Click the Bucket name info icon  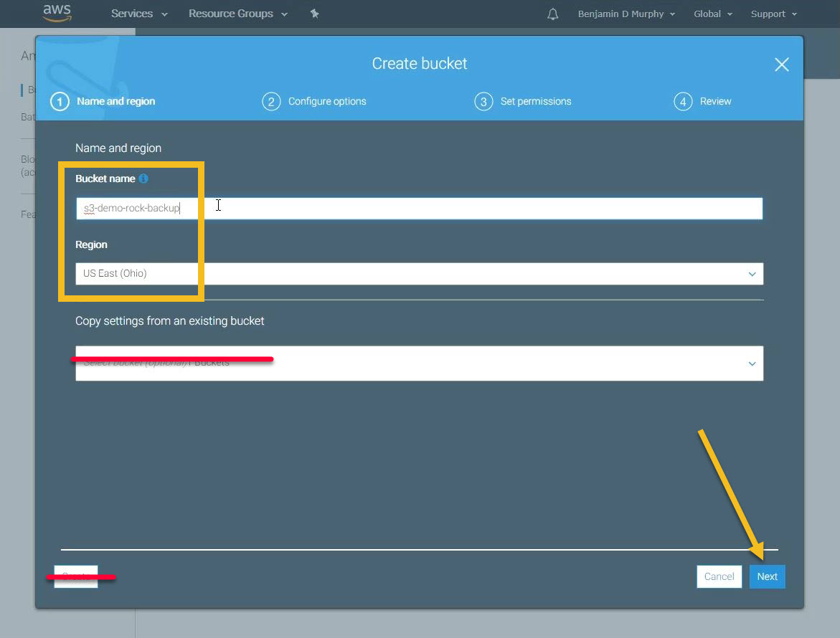click(143, 178)
